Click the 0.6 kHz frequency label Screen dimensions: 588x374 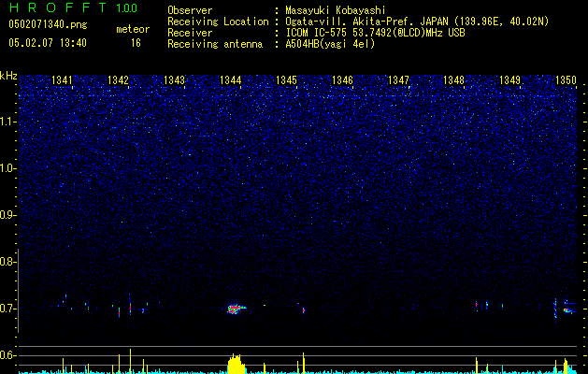click(x=8, y=355)
